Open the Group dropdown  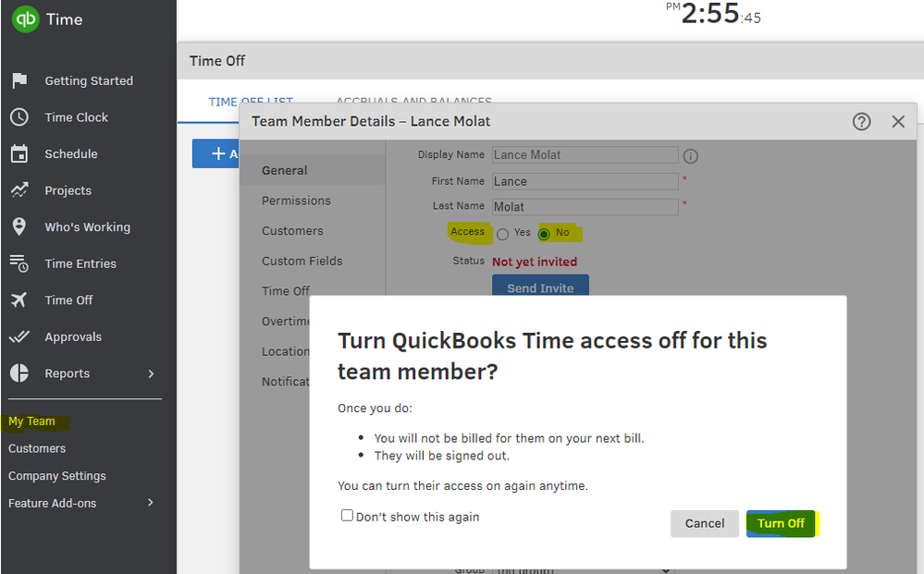583,569
